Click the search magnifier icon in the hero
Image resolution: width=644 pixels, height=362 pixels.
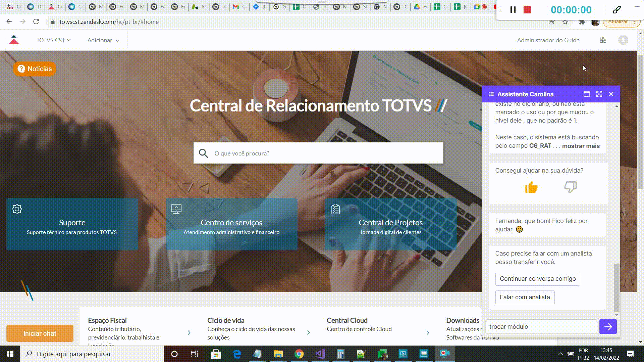click(x=203, y=153)
